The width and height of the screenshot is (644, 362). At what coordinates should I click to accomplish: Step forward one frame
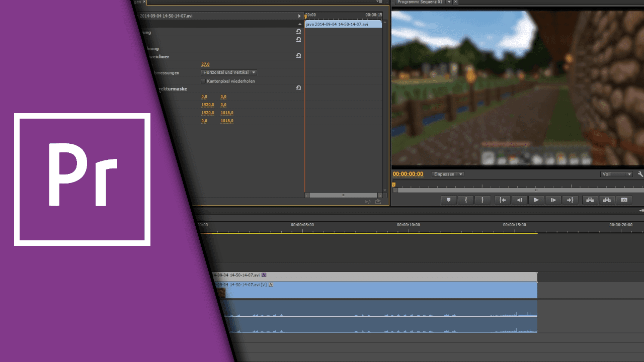[553, 200]
